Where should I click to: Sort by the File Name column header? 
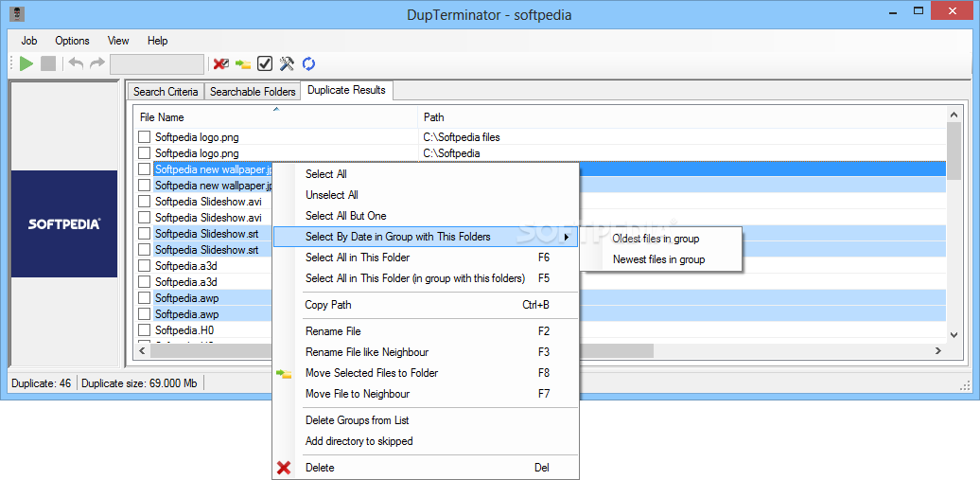pyautogui.click(x=275, y=117)
